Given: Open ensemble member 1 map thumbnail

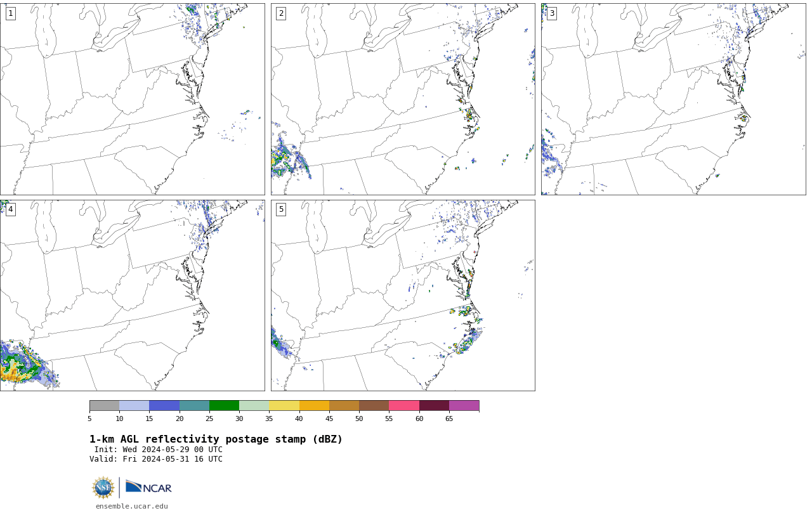Looking at the screenshot, I should pos(132,99).
